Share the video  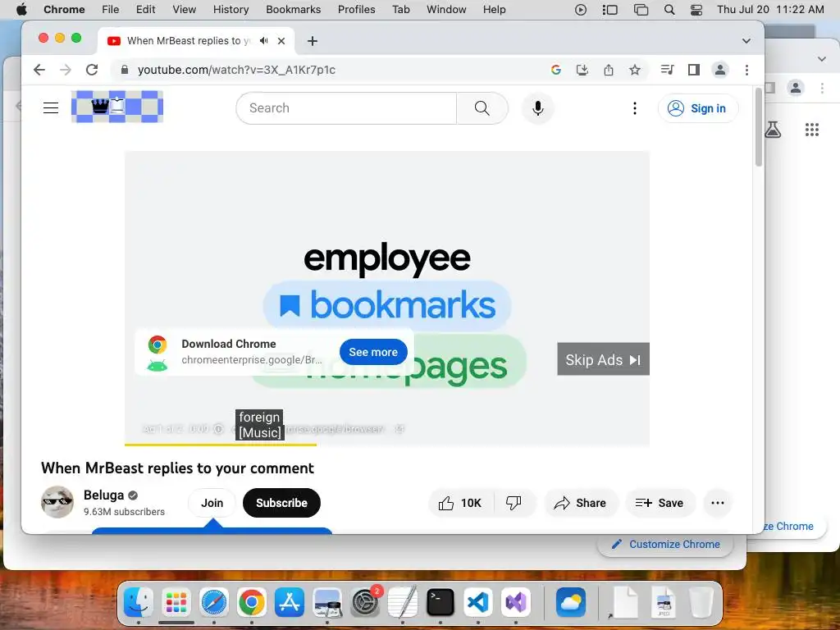click(581, 503)
